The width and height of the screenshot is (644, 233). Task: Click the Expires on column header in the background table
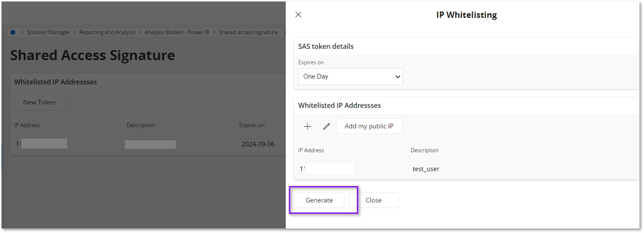[x=252, y=125]
